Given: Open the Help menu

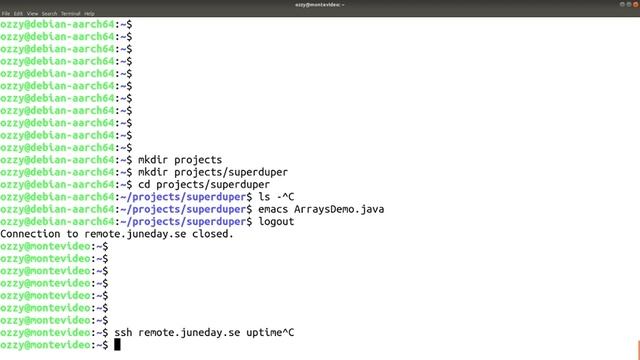Looking at the screenshot, I should (x=89, y=13).
